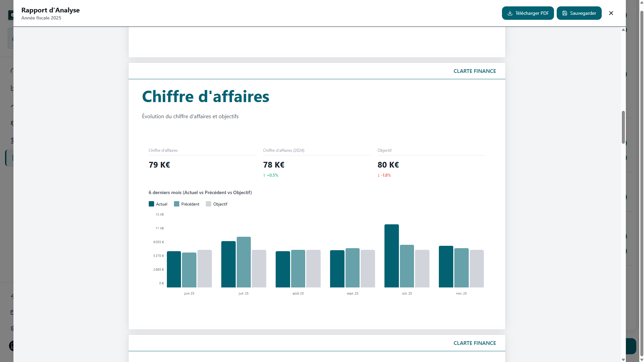Select the scales icon in the sidebar
This screenshot has height=362, width=644.
[x=12, y=123]
